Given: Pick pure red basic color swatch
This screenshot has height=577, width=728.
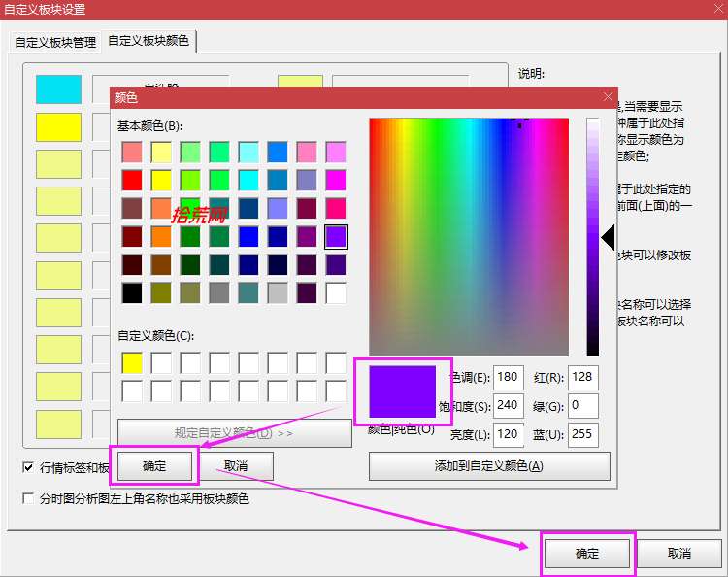Looking at the screenshot, I should (x=132, y=181).
